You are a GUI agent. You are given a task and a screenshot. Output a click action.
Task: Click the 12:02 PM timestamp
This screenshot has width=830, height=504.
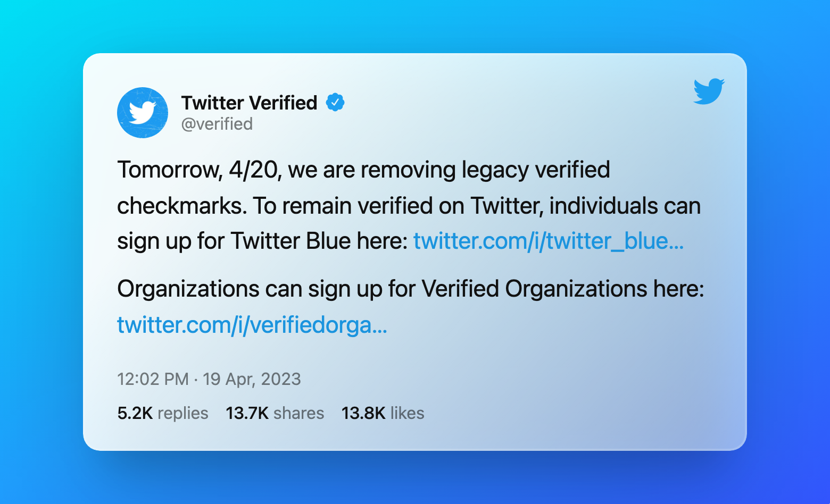point(153,379)
